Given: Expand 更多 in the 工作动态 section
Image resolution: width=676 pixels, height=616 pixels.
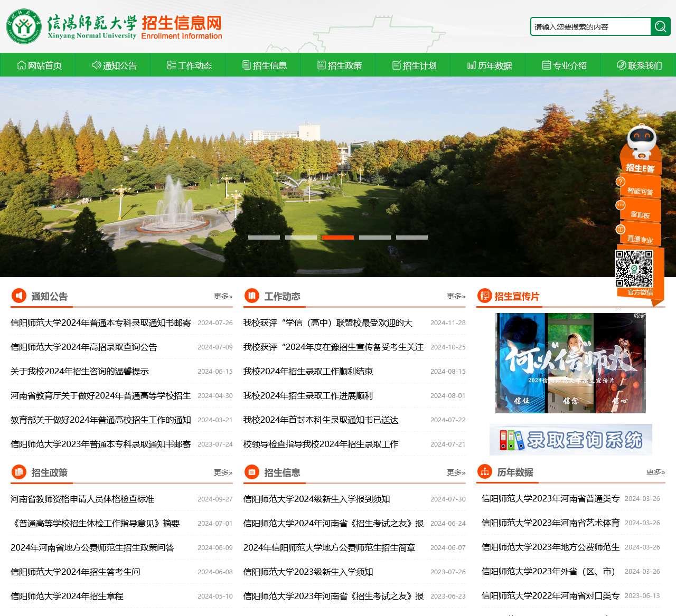Looking at the screenshot, I should click(456, 296).
